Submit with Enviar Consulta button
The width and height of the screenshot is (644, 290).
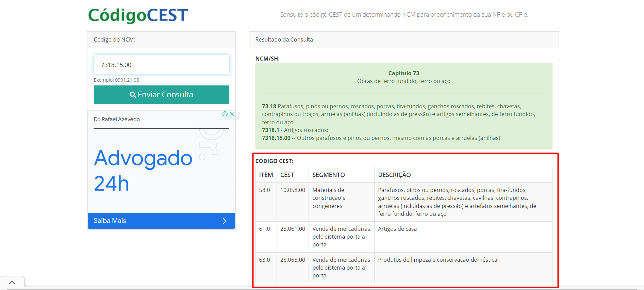click(162, 95)
